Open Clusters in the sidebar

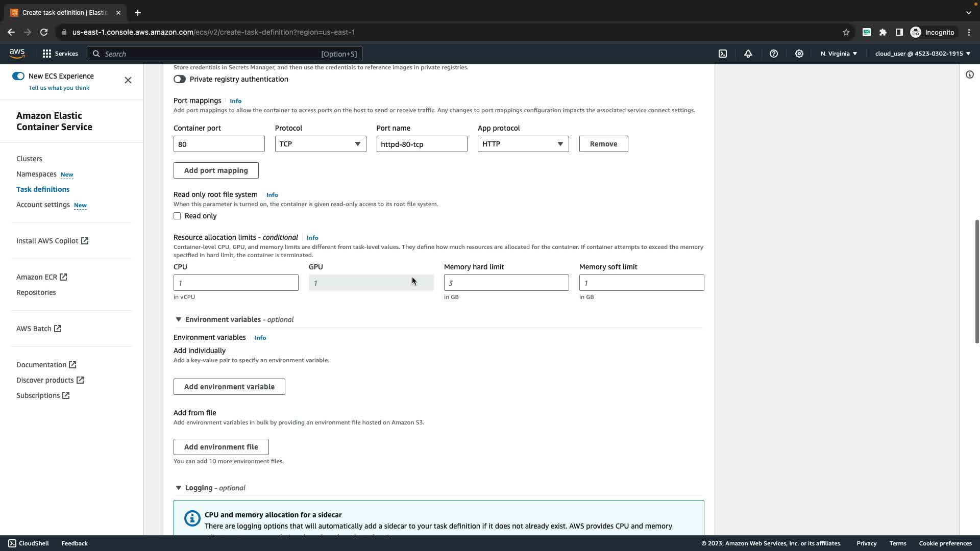29,159
